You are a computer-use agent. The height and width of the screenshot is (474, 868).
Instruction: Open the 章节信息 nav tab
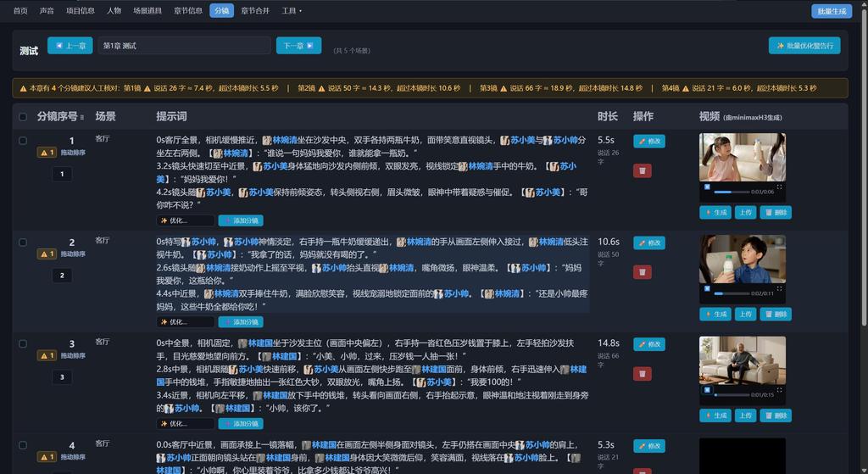coord(188,10)
